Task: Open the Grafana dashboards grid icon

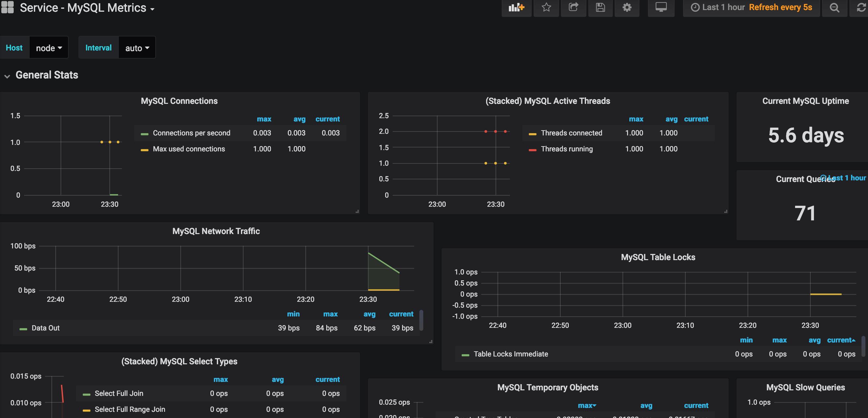Action: point(7,7)
